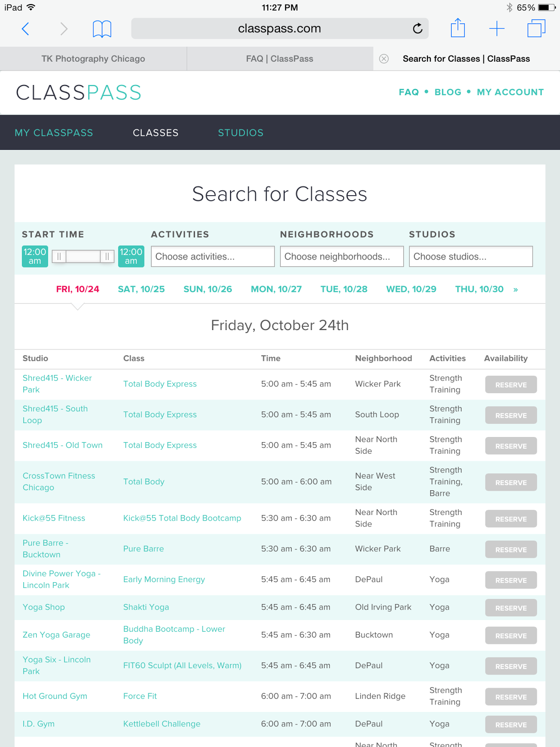
Task: Reserve the Shakti Yoga class
Action: (511, 608)
